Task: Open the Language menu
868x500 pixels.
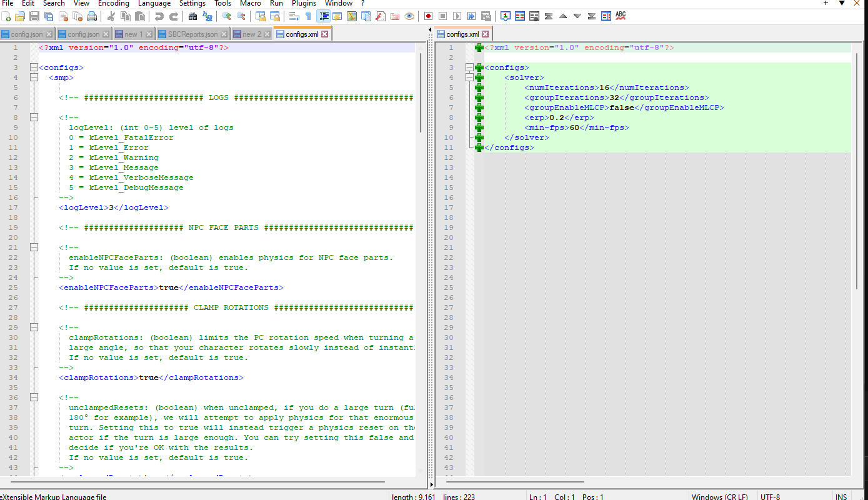Action: [154, 3]
